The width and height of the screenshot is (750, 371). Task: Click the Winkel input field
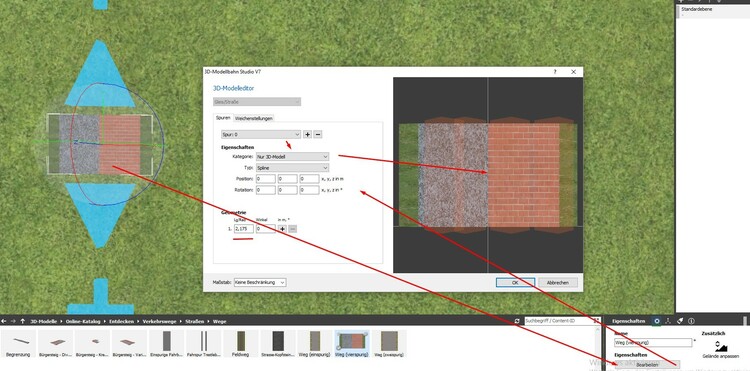coord(266,229)
